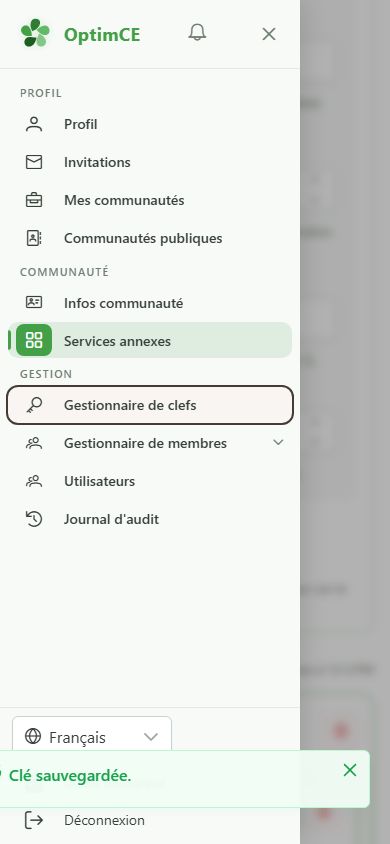Click the OptimCE clover logo
This screenshot has height=844, width=390.
pos(35,33)
